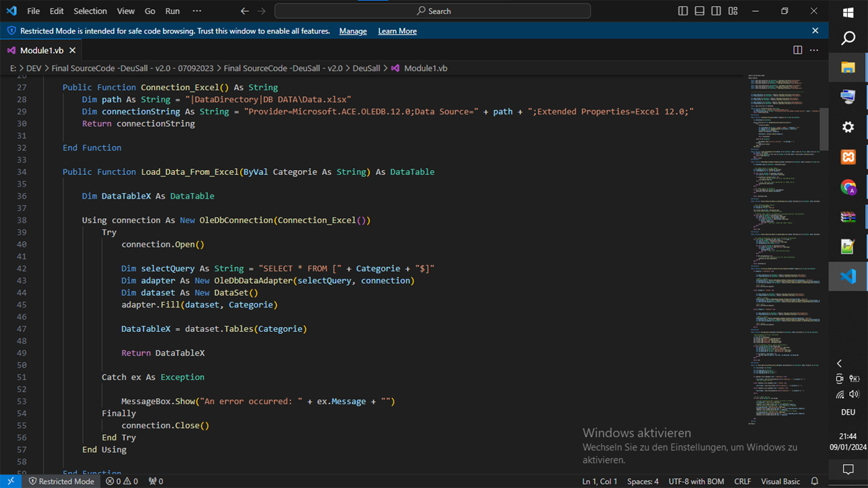Expand the menu bar overflow ellipsis
Viewport: 868px width, 488px height.
197,11
